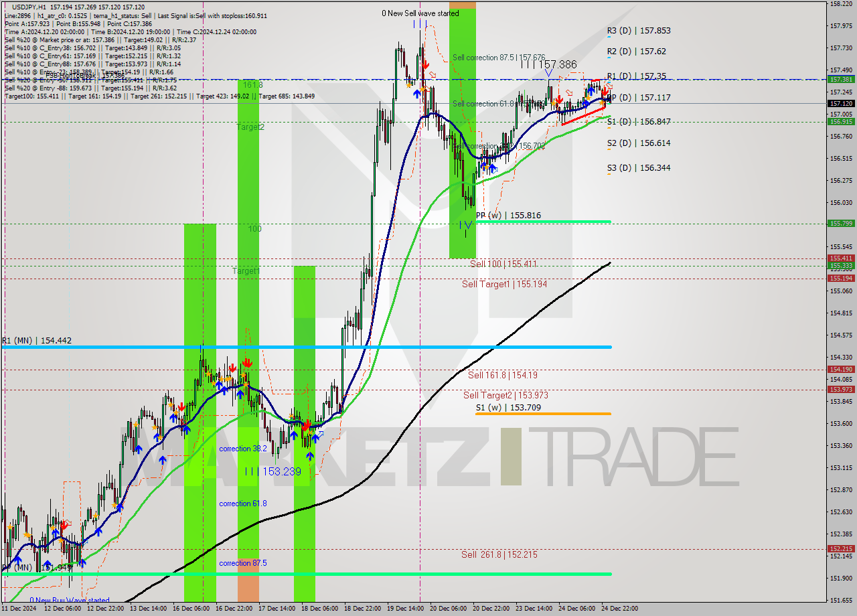Screen dimensions: 857x616
Task: Click the 19 Dec 14:00 time axis label
Action: (405, 609)
